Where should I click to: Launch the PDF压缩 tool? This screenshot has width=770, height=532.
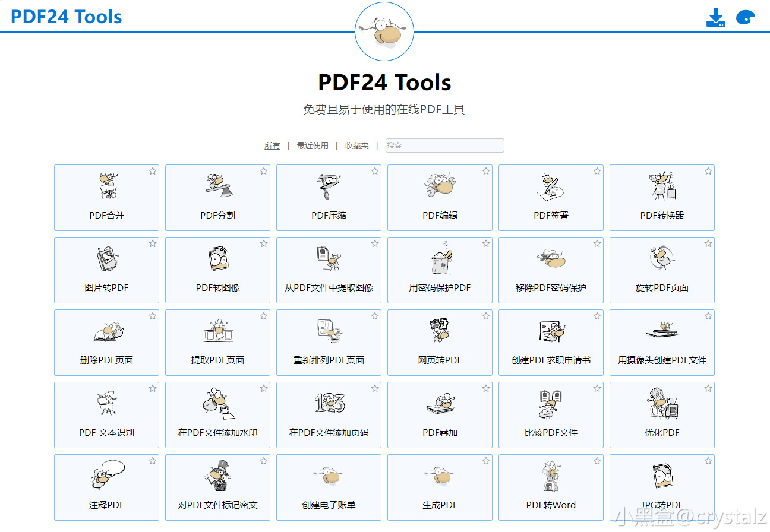tap(329, 198)
